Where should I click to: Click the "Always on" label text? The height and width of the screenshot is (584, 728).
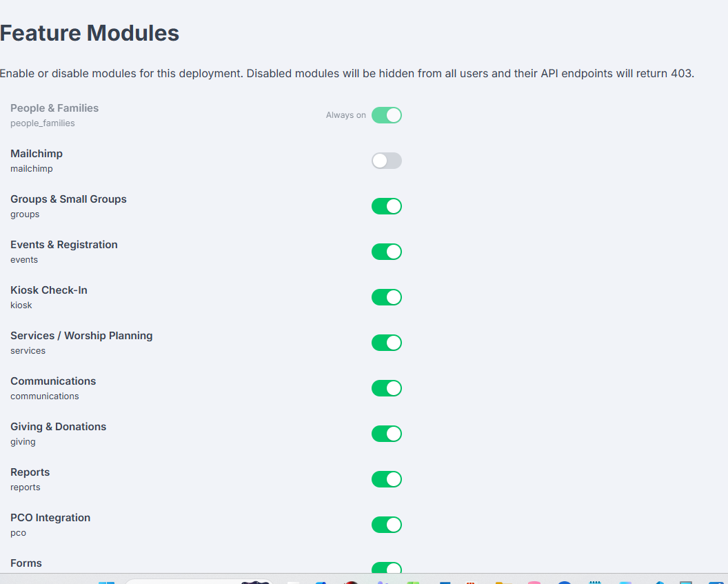coord(345,115)
